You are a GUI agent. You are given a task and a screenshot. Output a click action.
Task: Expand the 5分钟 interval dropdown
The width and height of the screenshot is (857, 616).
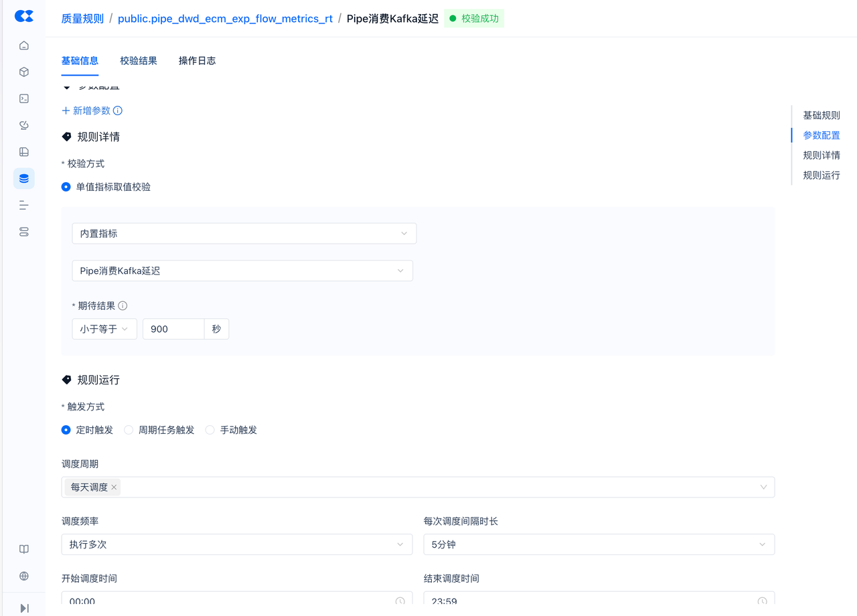pos(599,544)
